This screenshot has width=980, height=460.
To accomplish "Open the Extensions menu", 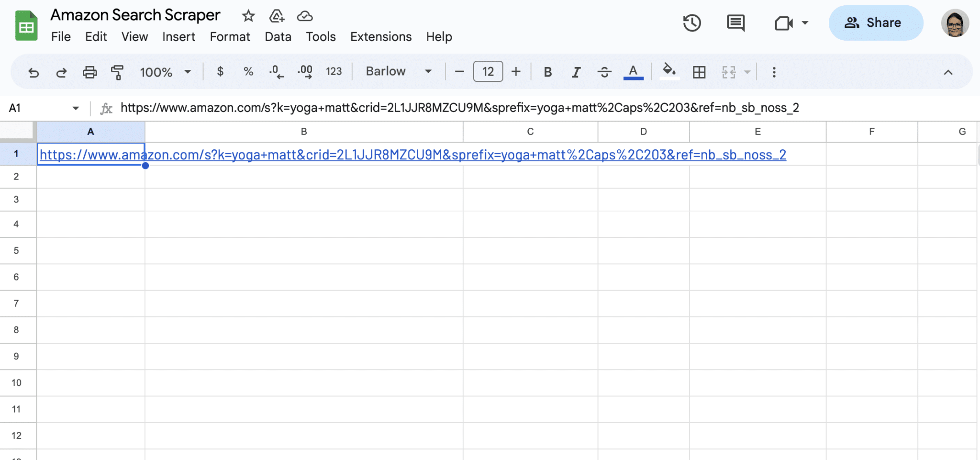I will (380, 36).
